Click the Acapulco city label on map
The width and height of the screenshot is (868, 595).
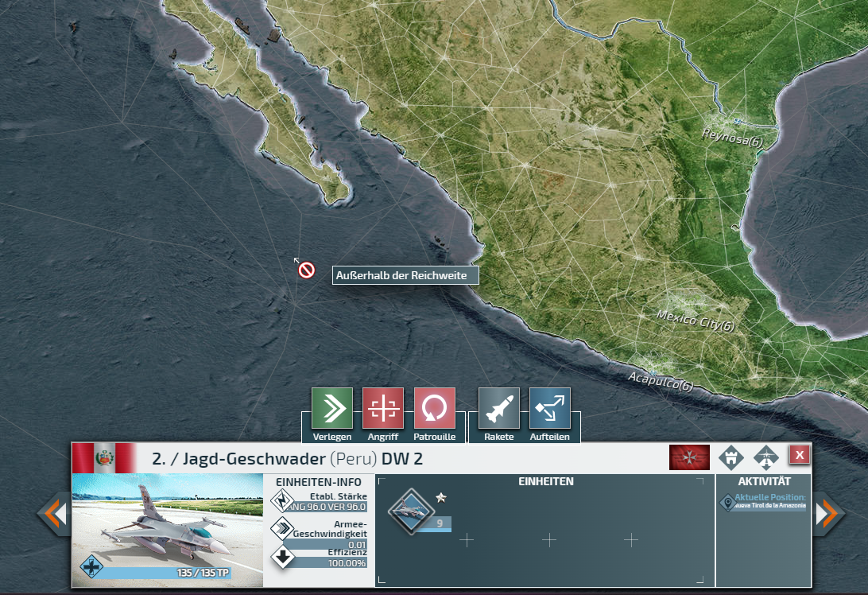[x=661, y=381]
